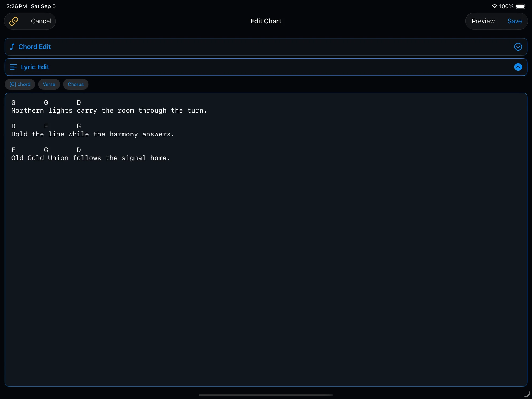Viewport: 532px width, 399px height.
Task: Expand the Chord Edit section chevron
Action: tap(518, 47)
